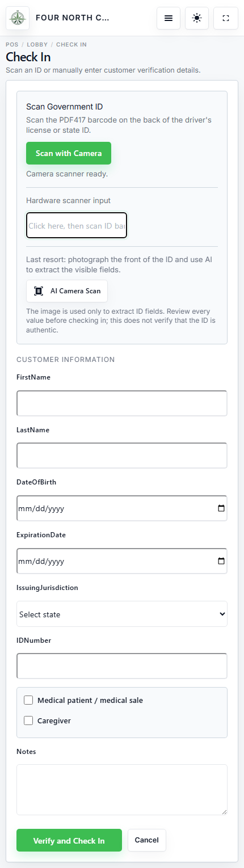The height and width of the screenshot is (868, 244).
Task: Open the hamburger navigation menu
Action: pos(169,18)
